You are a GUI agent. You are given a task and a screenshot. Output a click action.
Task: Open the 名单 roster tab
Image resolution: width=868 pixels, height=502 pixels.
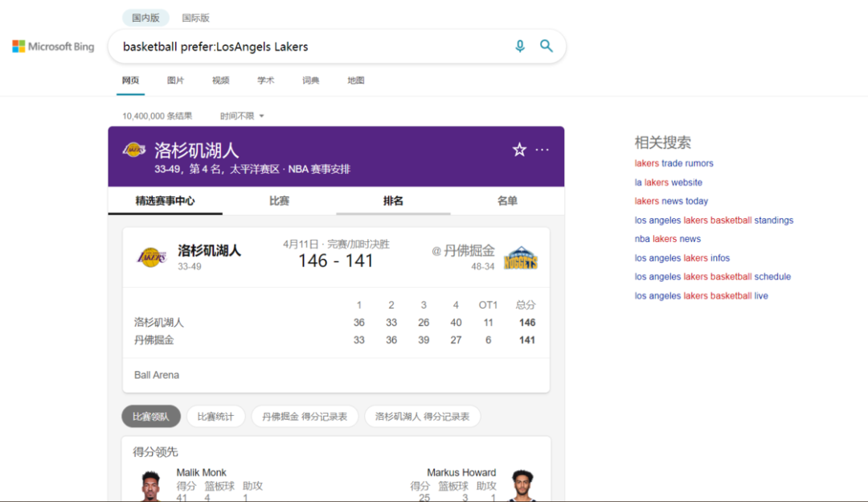coord(507,201)
